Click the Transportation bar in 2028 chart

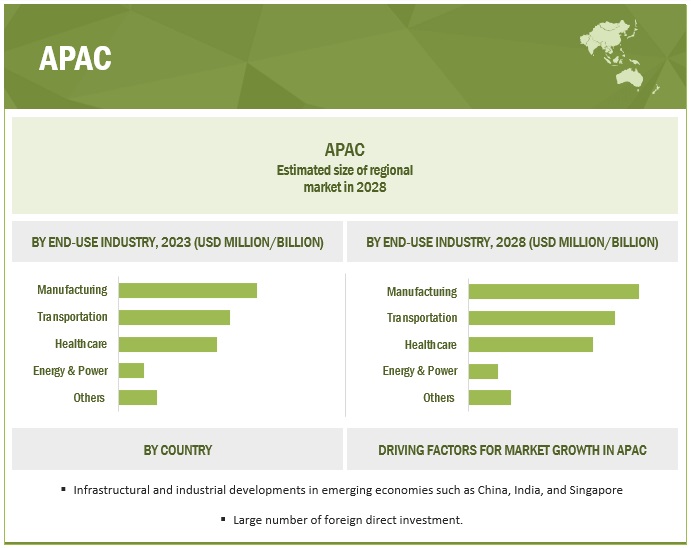(541, 318)
